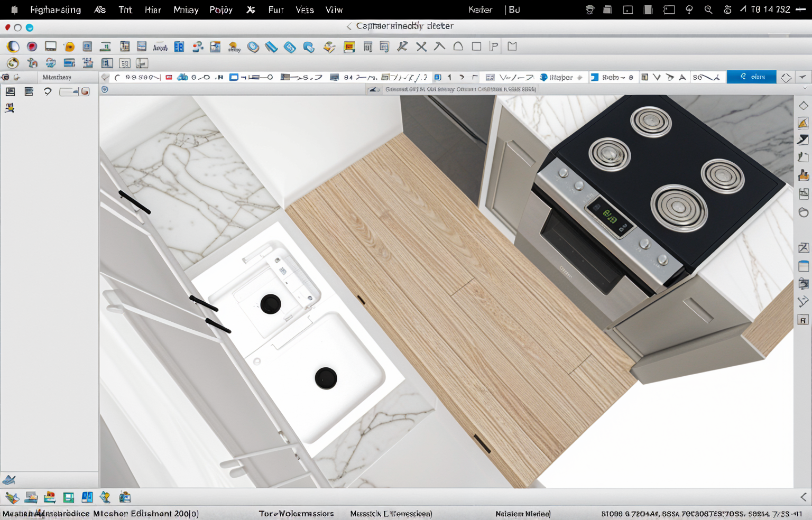The image size is (812, 520).
Task: Toggle the switch in the left panel
Action: (75, 91)
